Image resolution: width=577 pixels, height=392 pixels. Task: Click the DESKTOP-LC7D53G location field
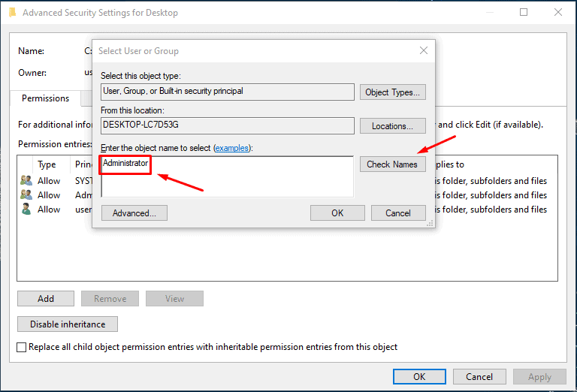[x=228, y=125]
